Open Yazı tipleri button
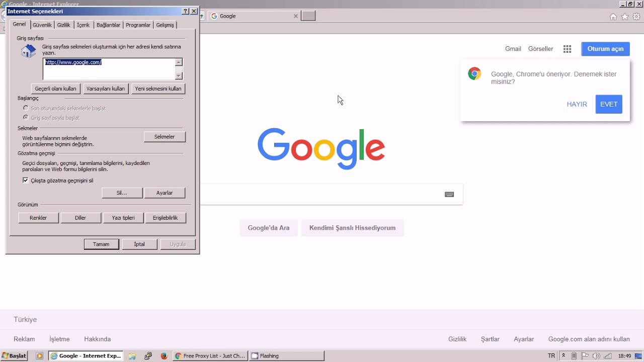644x362 pixels. coord(123,218)
